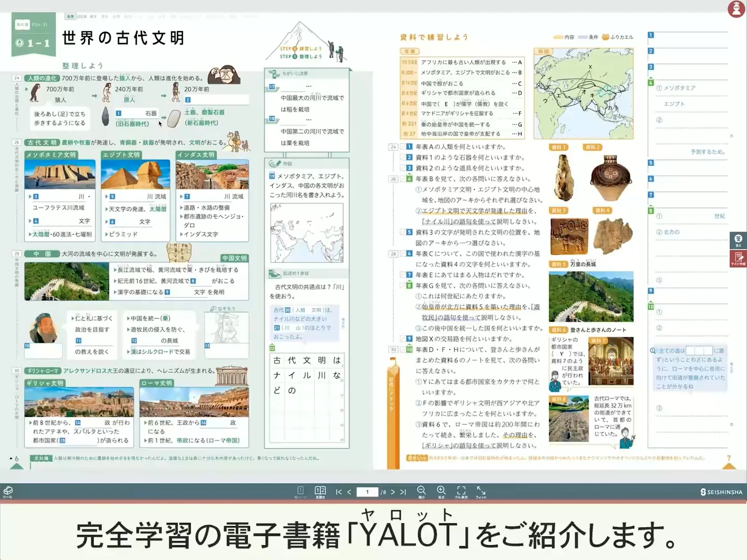Click the 万里の長城 photo on right page
This screenshot has width=747, height=560.
tap(591, 296)
